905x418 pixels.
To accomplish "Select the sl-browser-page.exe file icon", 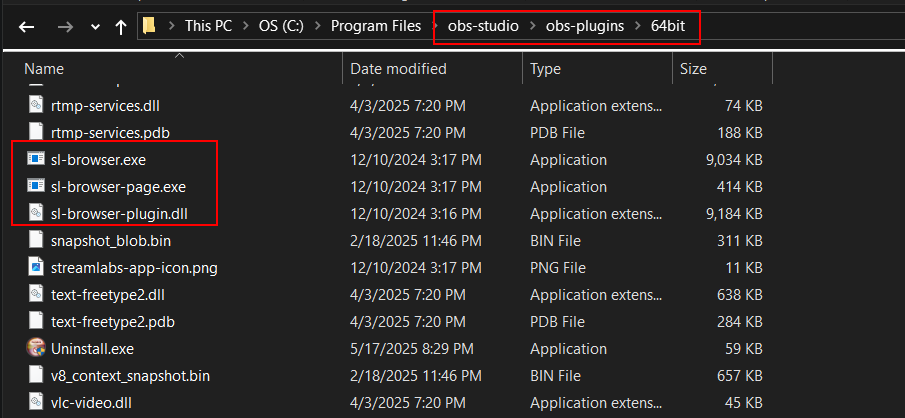I will [x=36, y=186].
